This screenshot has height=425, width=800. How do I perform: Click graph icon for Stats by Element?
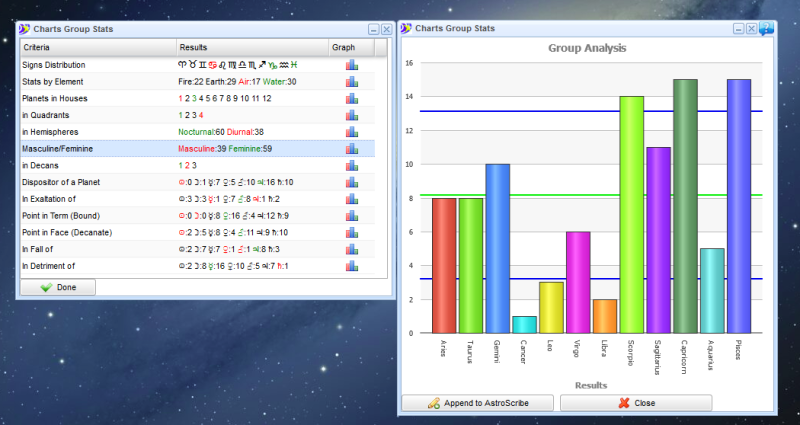tap(352, 82)
